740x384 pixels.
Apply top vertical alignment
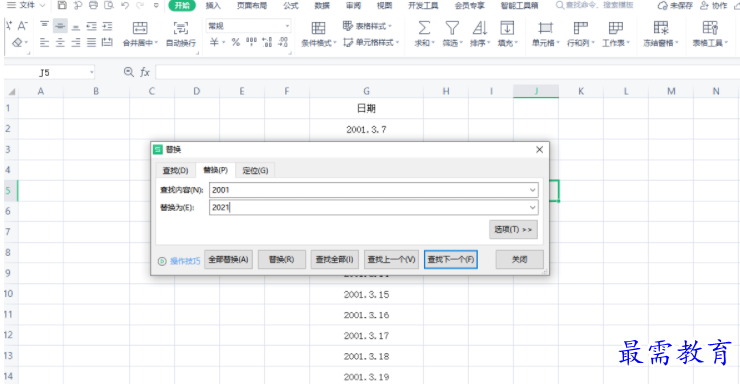[x=44, y=25]
